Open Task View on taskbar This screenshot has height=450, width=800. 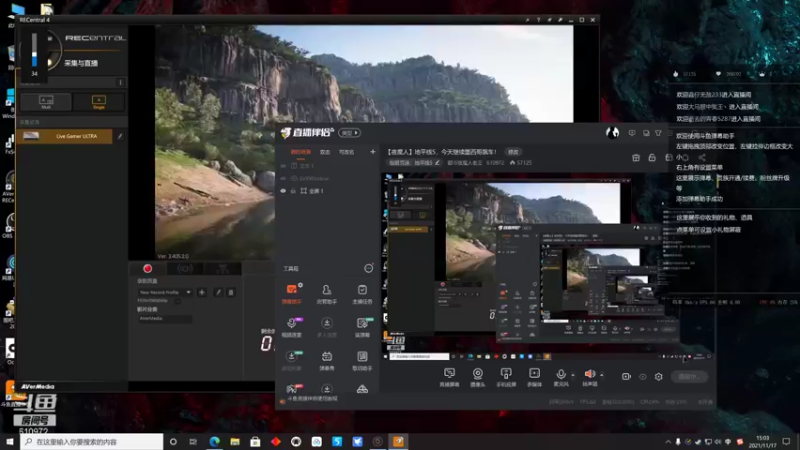tap(193, 441)
